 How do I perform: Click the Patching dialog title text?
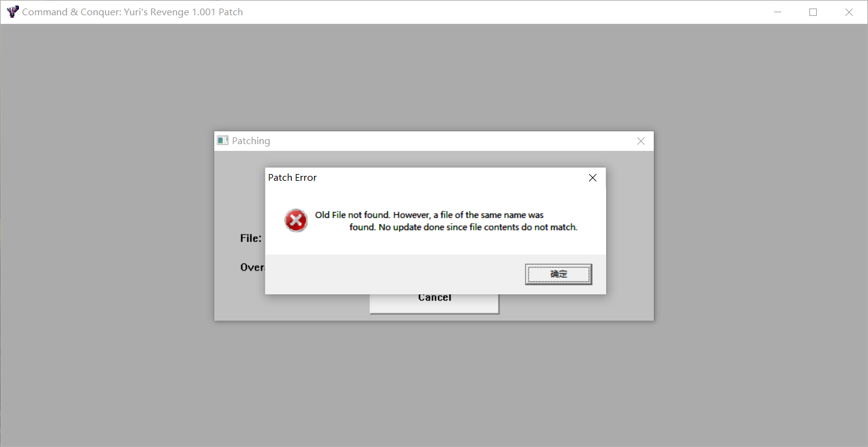point(251,141)
